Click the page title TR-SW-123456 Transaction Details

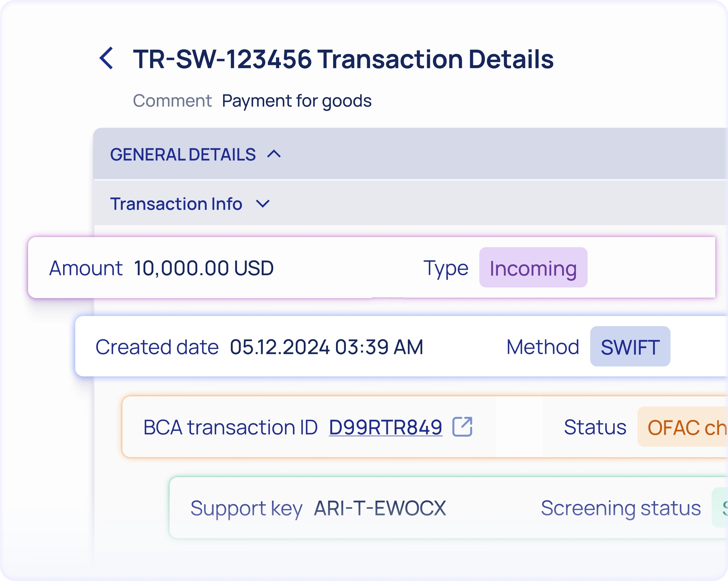point(343,59)
